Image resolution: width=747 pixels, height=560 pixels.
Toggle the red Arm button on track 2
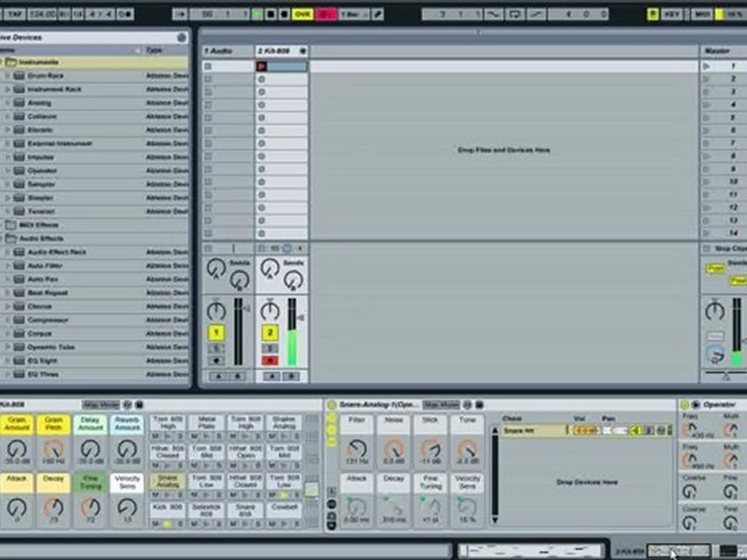[x=270, y=361]
